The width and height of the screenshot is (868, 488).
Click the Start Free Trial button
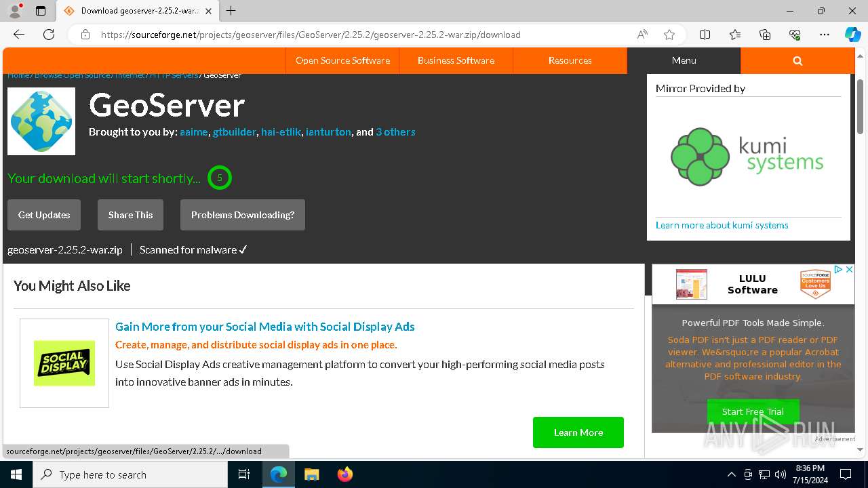coord(753,411)
